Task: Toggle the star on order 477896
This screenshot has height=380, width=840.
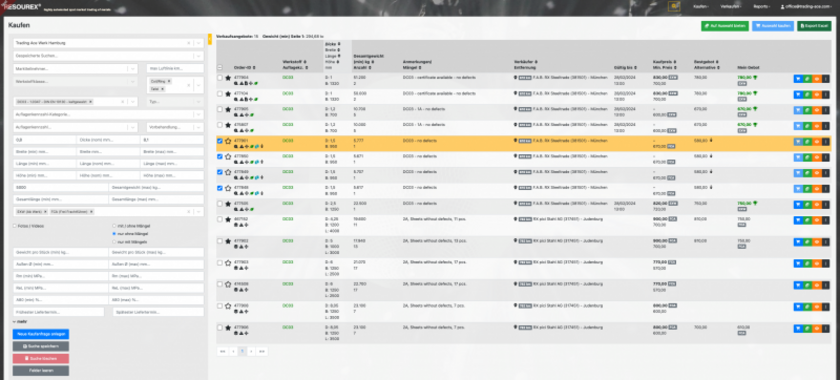Action: 228,327
